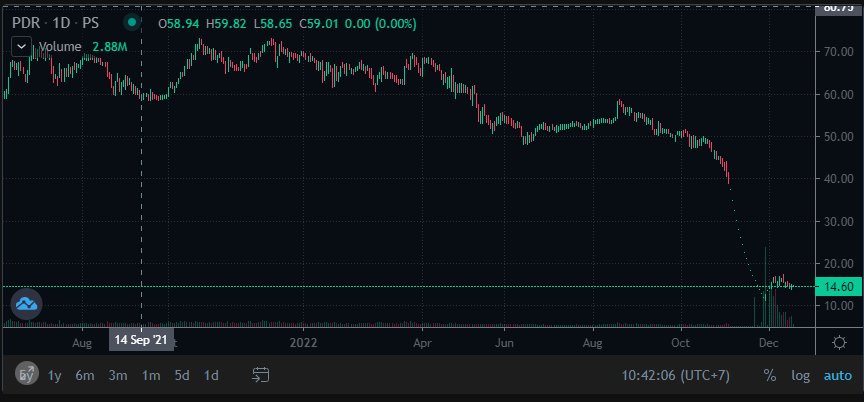Click the 40.00 price scale label
Image resolution: width=864 pixels, height=402 pixels.
(x=839, y=179)
